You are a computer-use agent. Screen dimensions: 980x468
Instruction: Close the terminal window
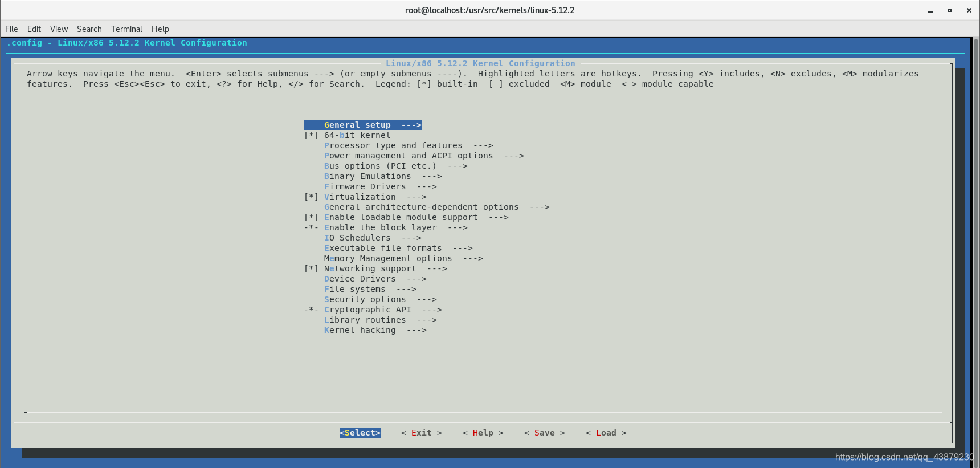tap(969, 10)
